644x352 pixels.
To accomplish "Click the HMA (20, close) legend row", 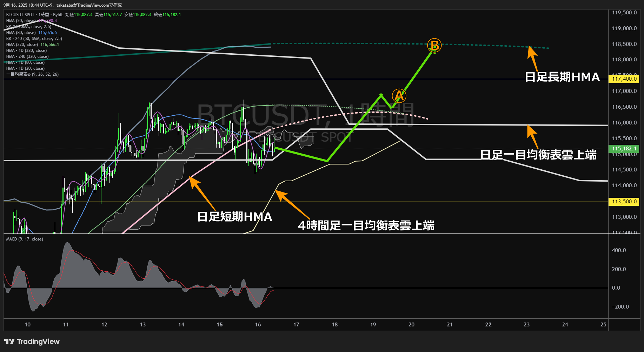I will 32,21.
